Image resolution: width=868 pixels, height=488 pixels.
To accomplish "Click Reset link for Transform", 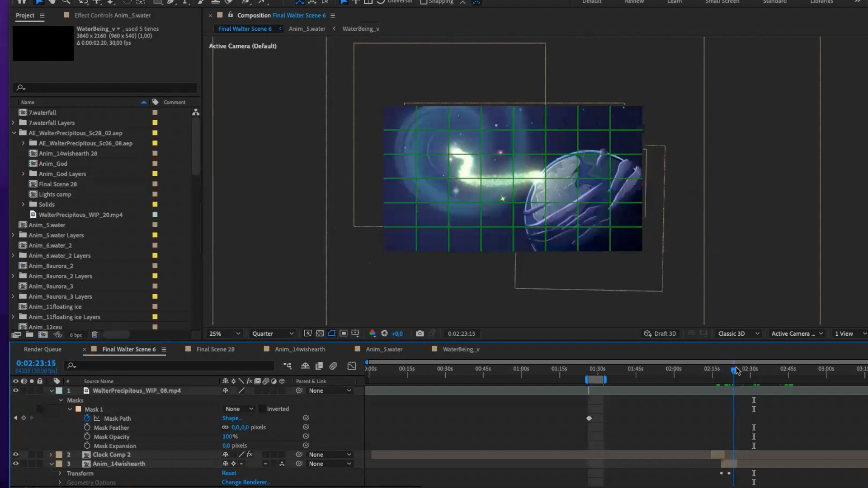I will pos(229,473).
